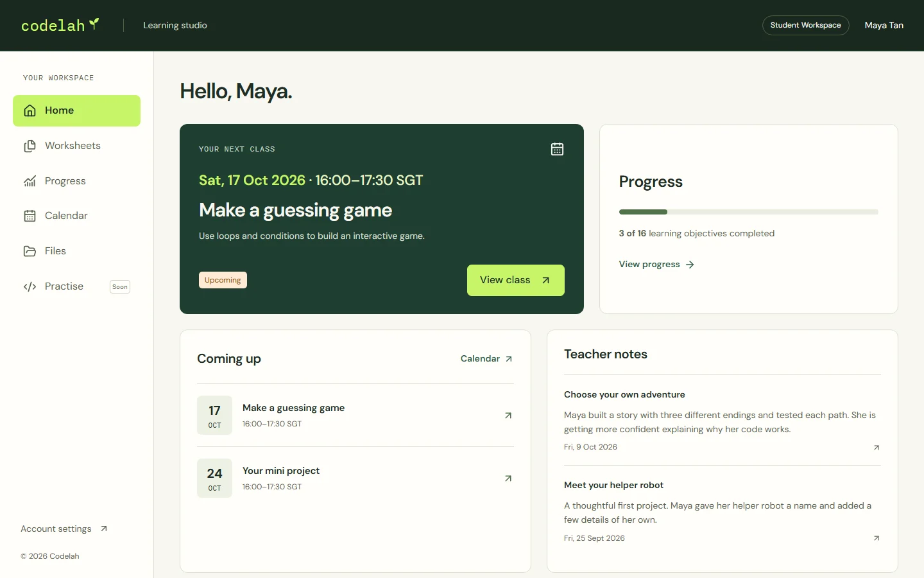
Task: Click the Sat, 17 Oct 2026 date text
Action: (x=252, y=180)
